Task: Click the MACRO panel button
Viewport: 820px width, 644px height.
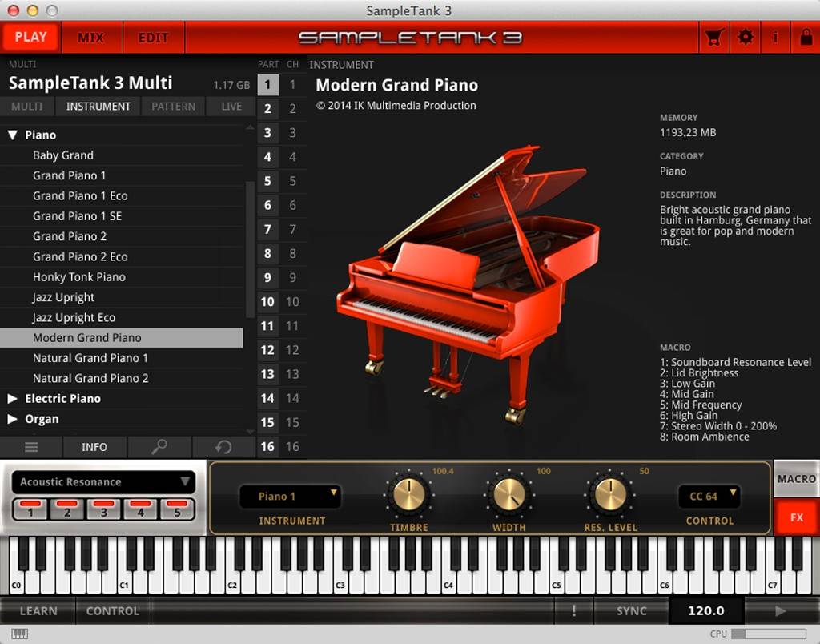Action: pyautogui.click(x=797, y=478)
